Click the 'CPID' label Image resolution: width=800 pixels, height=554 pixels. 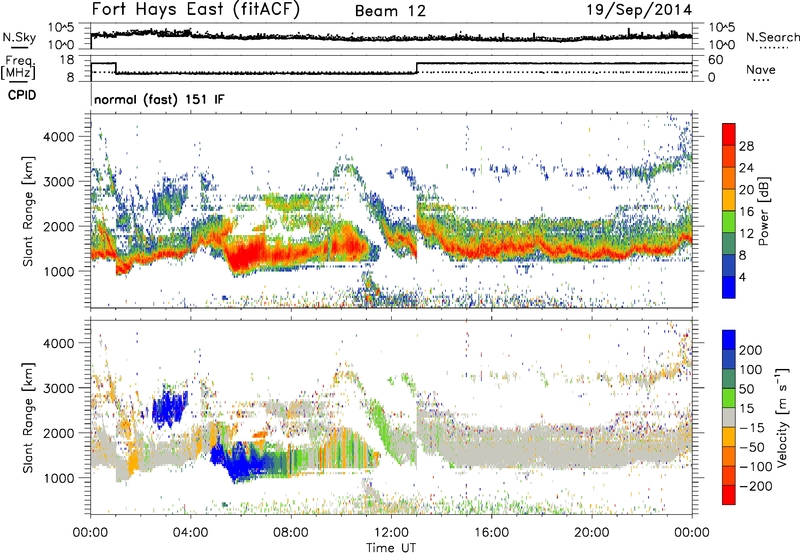pyautogui.click(x=22, y=95)
